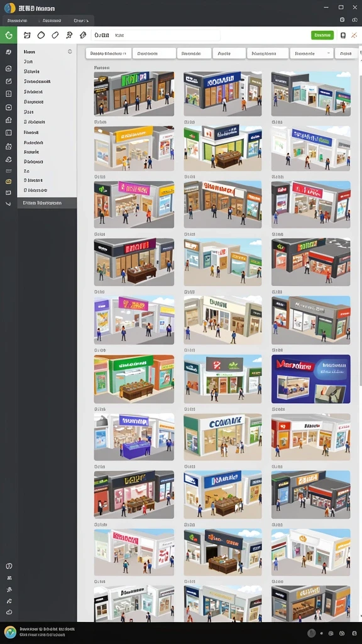Screen dimensions: 362x644
Task: Open the filter dropdown with the arrow
Action: click(312, 53)
